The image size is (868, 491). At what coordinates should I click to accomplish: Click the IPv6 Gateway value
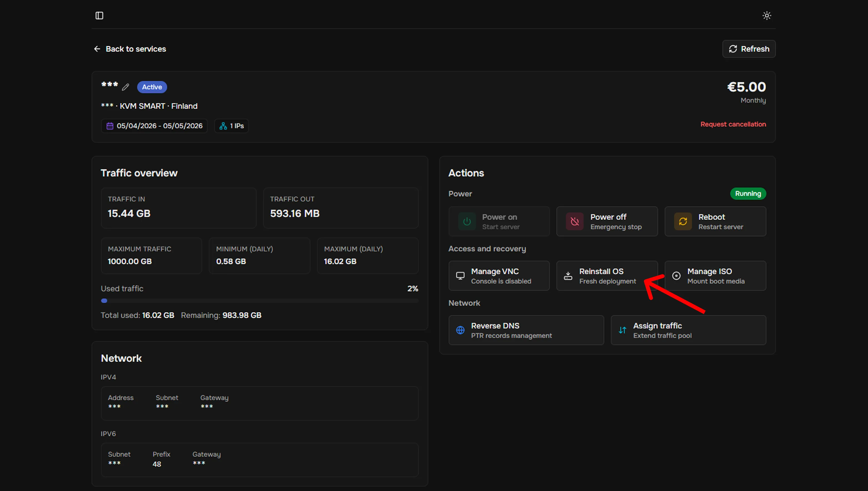coord(199,463)
